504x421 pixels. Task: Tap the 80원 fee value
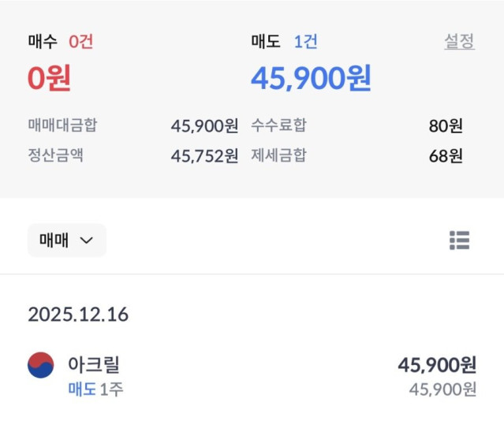[446, 125]
